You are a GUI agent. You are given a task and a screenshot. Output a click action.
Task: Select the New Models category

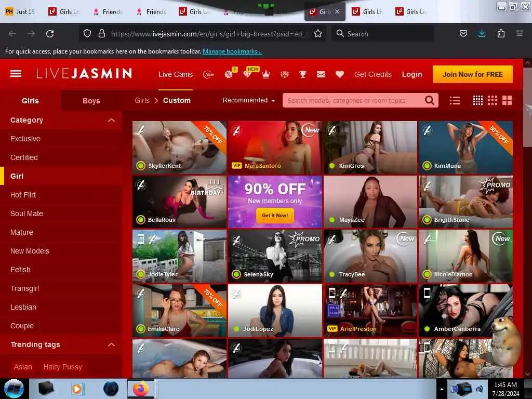(x=30, y=251)
